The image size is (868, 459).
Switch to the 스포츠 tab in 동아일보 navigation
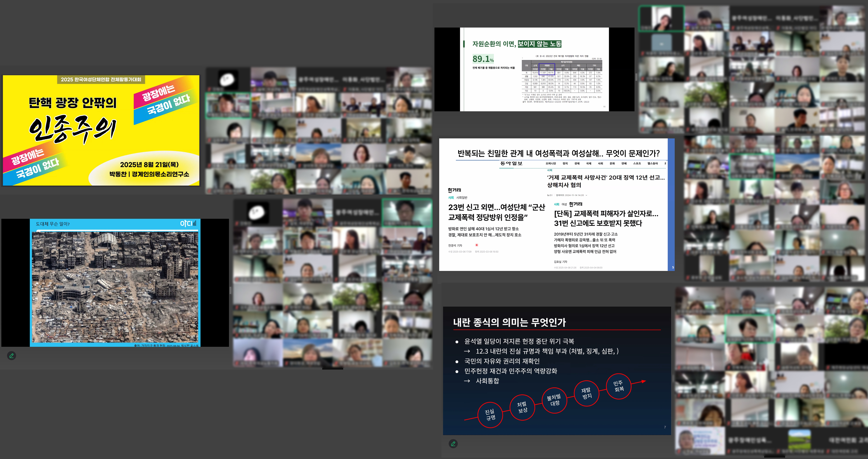[x=637, y=163]
